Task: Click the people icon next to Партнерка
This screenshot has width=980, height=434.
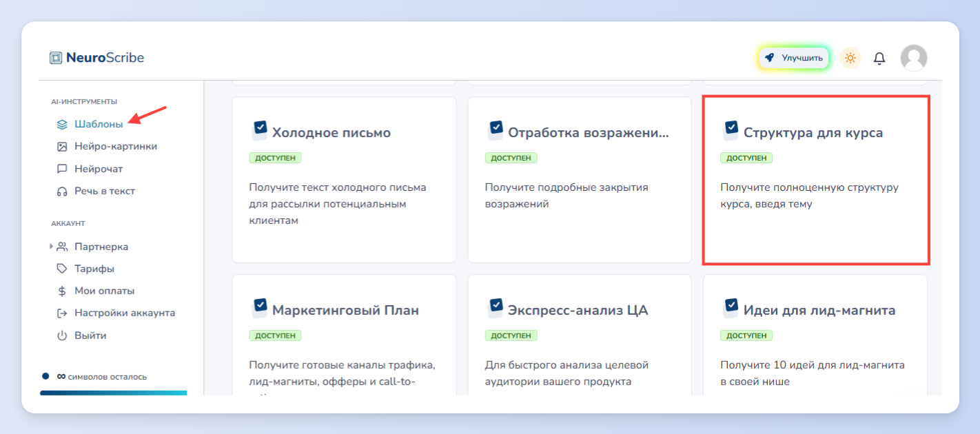Action: [62, 247]
